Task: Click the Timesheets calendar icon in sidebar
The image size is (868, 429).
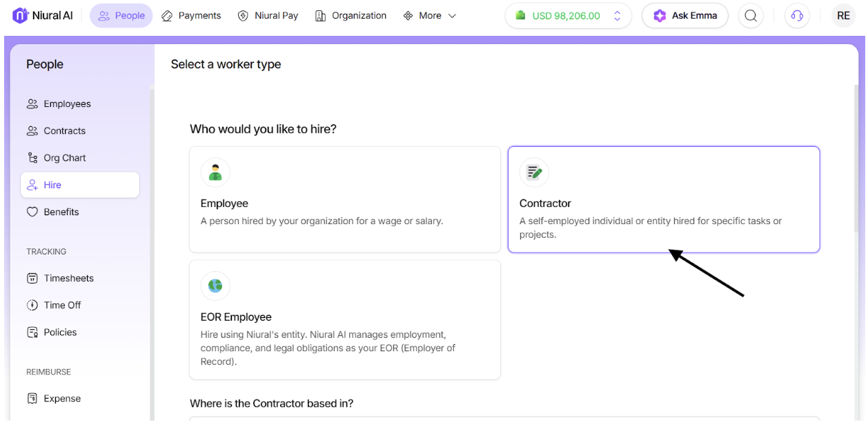Action: click(x=32, y=279)
